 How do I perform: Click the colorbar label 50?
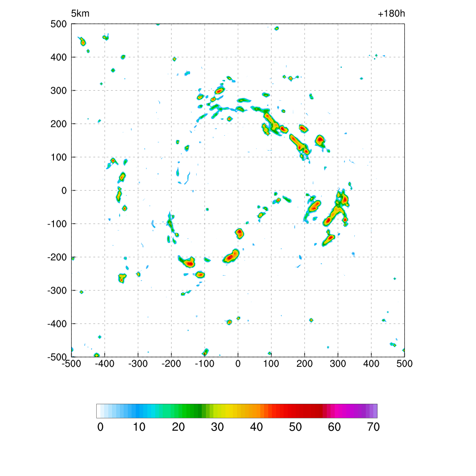tap(295, 427)
